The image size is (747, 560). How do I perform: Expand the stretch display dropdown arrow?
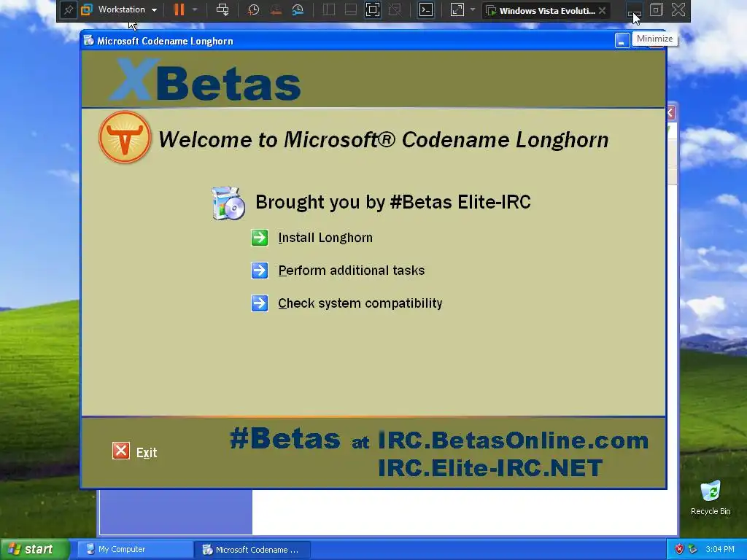coord(472,9)
